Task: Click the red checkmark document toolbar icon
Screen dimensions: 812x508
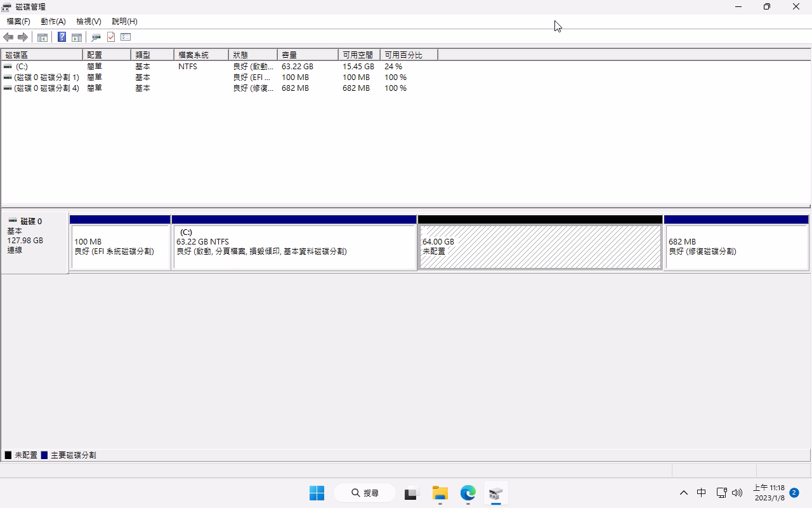Action: pos(111,37)
